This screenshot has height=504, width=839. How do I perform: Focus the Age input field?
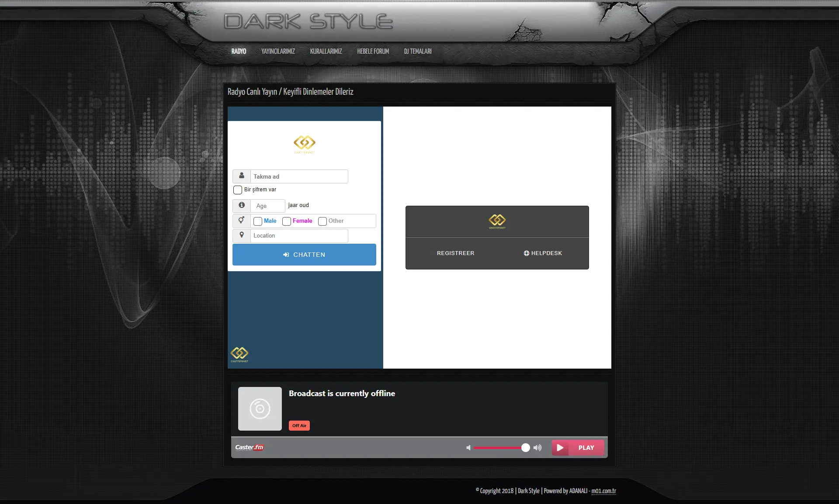click(x=268, y=206)
